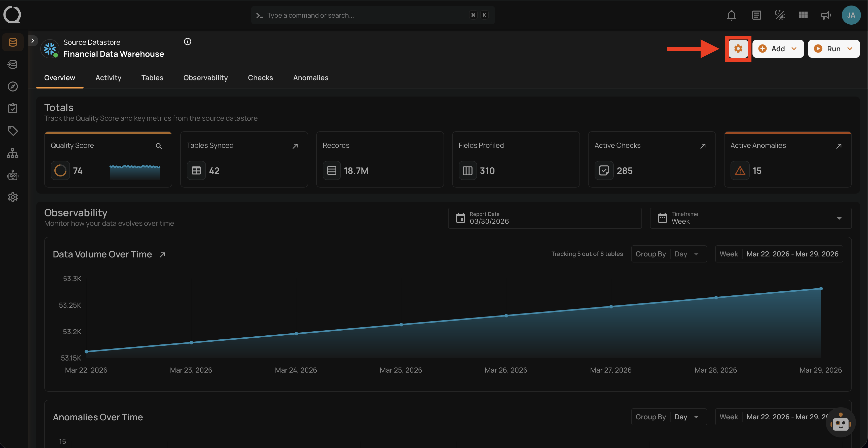This screenshot has width=868, height=448.
Task: Open the chatbot assistant robot icon
Action: point(840,423)
